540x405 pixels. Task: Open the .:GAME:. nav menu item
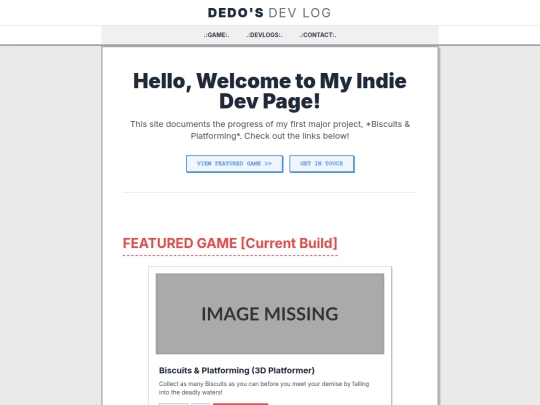point(216,35)
